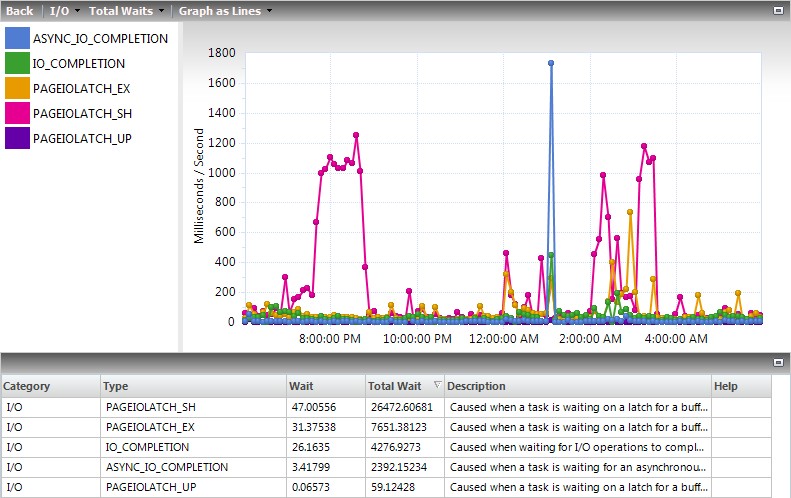Click the PAGEIOLATCH_EX orange legend swatch

[17, 88]
